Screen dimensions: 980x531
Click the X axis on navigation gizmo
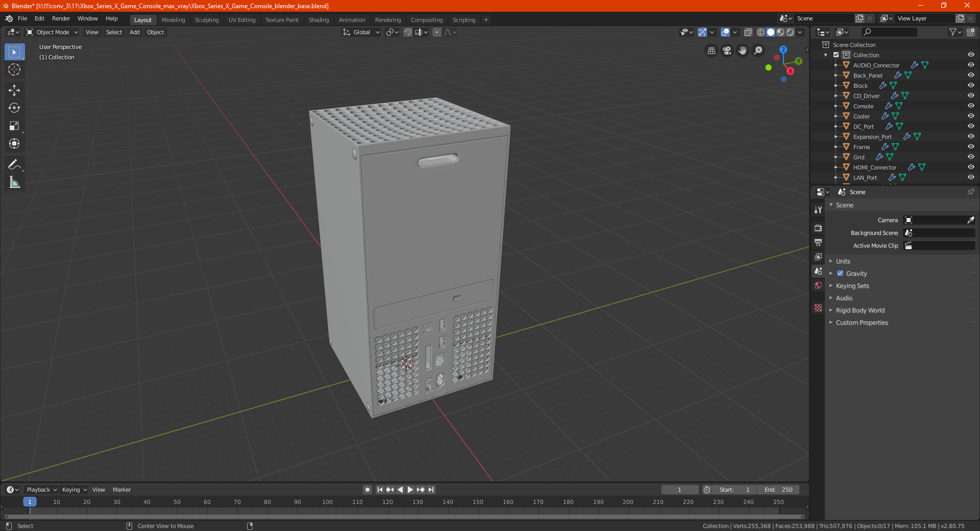click(790, 71)
